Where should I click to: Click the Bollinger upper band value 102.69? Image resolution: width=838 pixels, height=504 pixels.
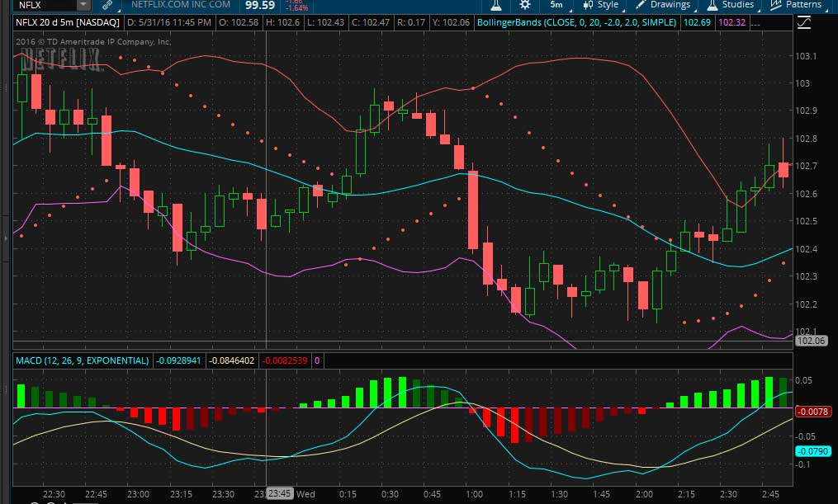(x=698, y=22)
